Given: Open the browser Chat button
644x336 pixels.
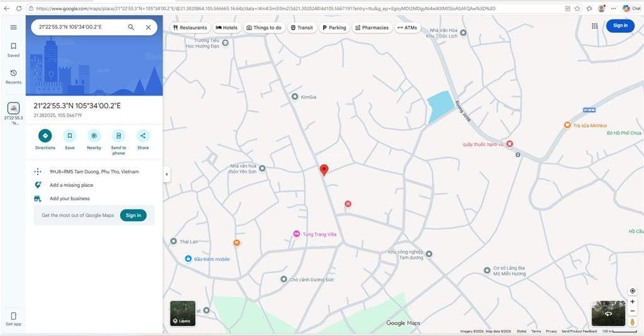Looking at the screenshot, I should tap(631, 8).
